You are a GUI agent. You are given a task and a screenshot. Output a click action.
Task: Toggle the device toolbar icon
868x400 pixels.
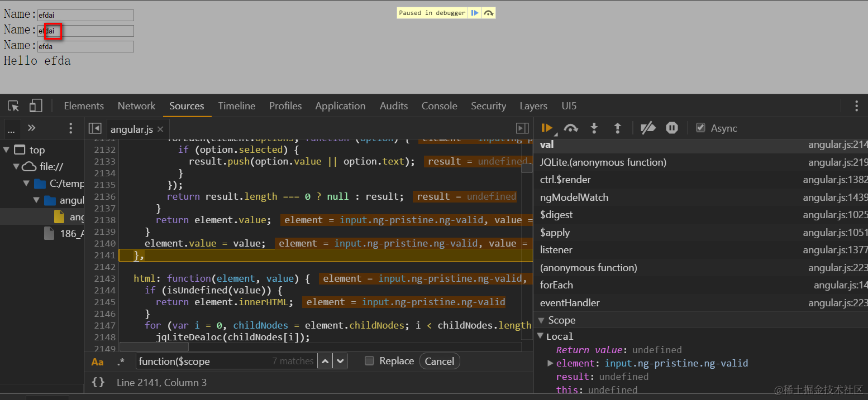click(x=36, y=106)
